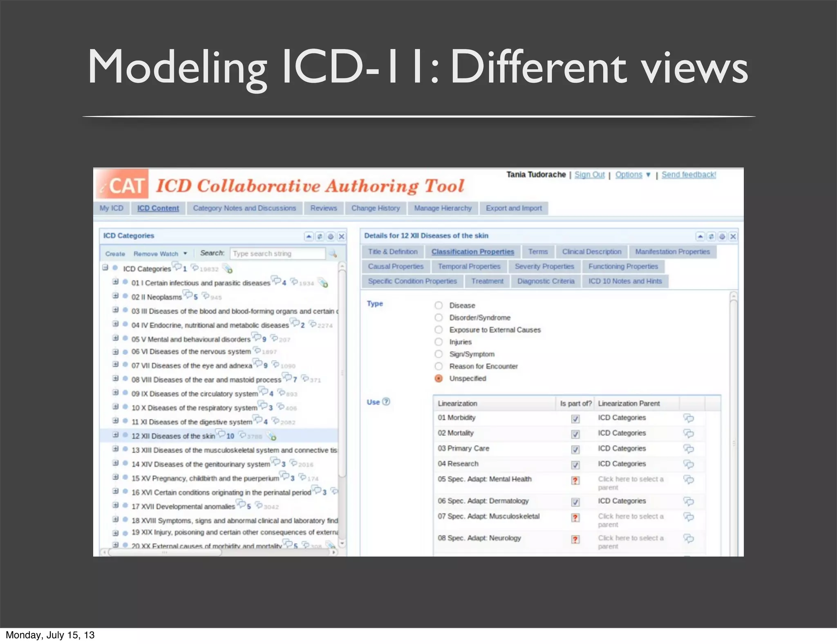
Task: Switch to the My ICD tab
Action: click(112, 208)
